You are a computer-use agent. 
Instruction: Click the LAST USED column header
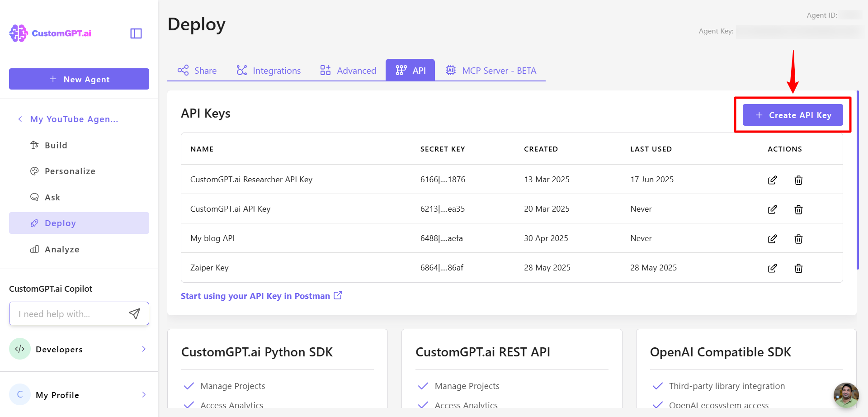tap(651, 149)
